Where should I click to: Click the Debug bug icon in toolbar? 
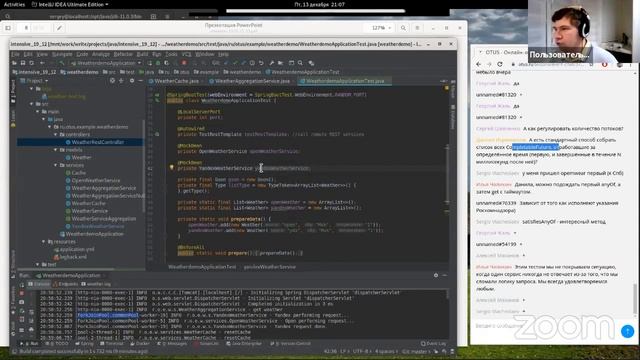[158, 63]
